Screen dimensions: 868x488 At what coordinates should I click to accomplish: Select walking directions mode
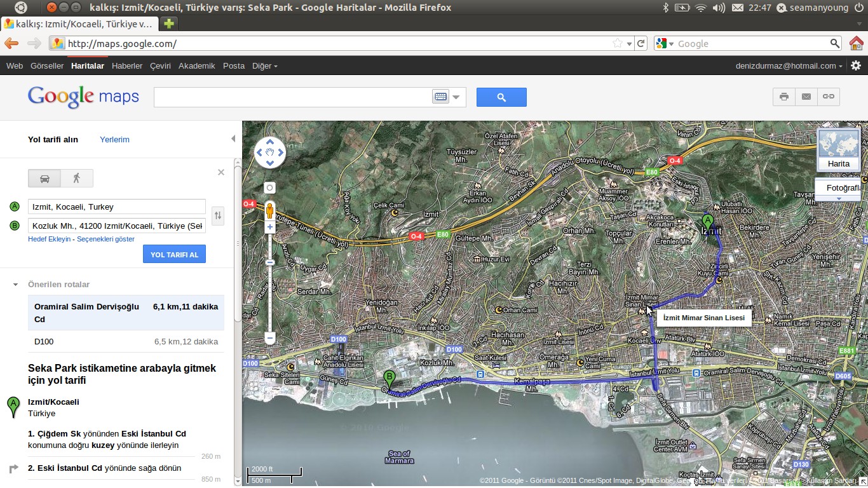[x=77, y=178]
